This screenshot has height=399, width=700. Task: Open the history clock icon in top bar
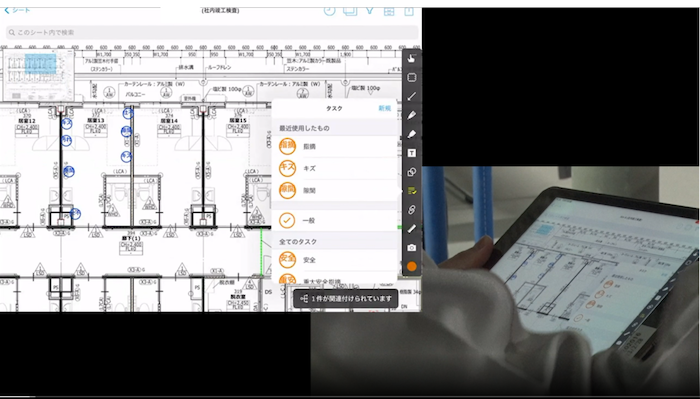tap(329, 11)
